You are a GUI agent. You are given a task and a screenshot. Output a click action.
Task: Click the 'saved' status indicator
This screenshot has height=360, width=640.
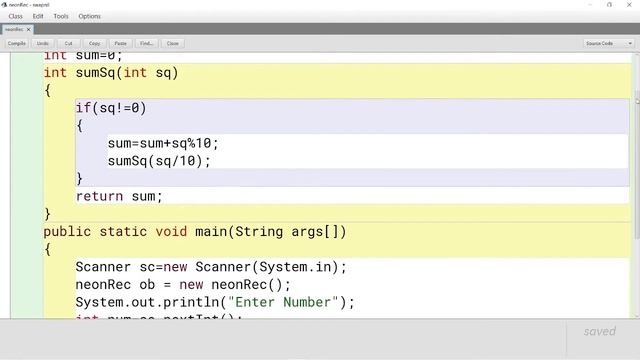point(600,331)
